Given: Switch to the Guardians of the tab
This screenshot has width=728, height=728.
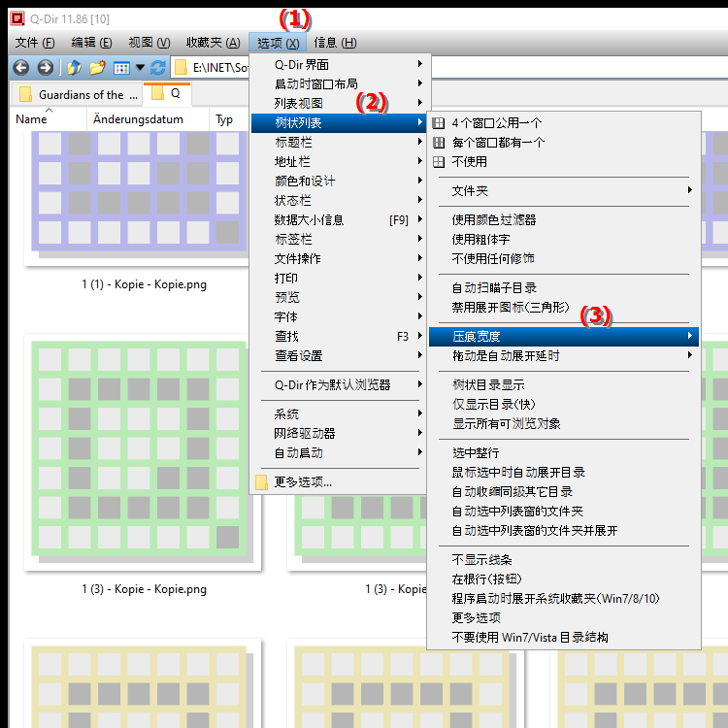Looking at the screenshot, I should (80, 95).
